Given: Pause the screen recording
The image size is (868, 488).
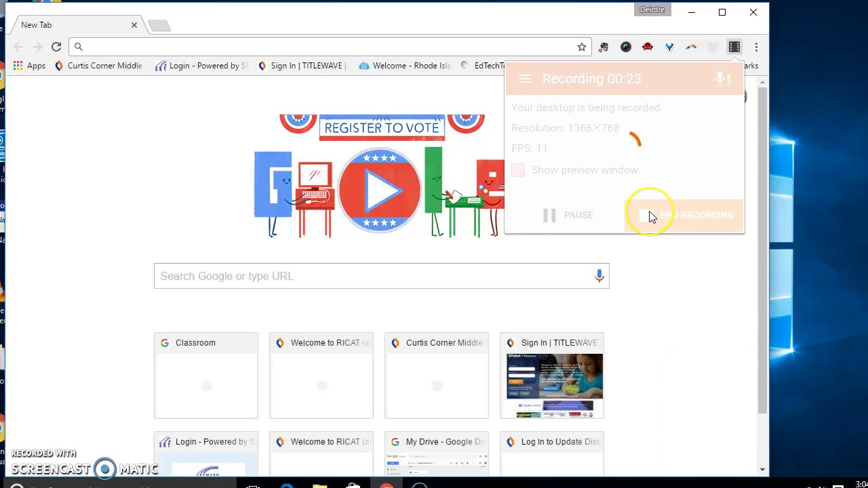Looking at the screenshot, I should point(568,215).
